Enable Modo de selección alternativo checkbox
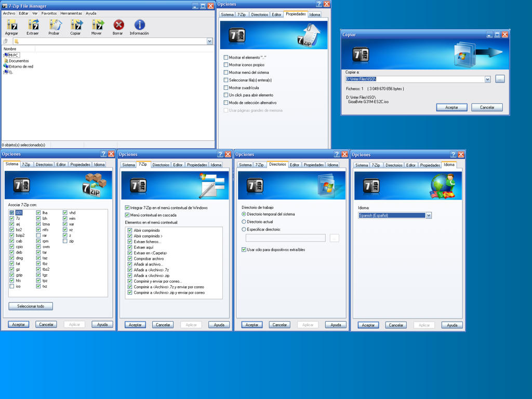532x399 pixels. (x=226, y=102)
